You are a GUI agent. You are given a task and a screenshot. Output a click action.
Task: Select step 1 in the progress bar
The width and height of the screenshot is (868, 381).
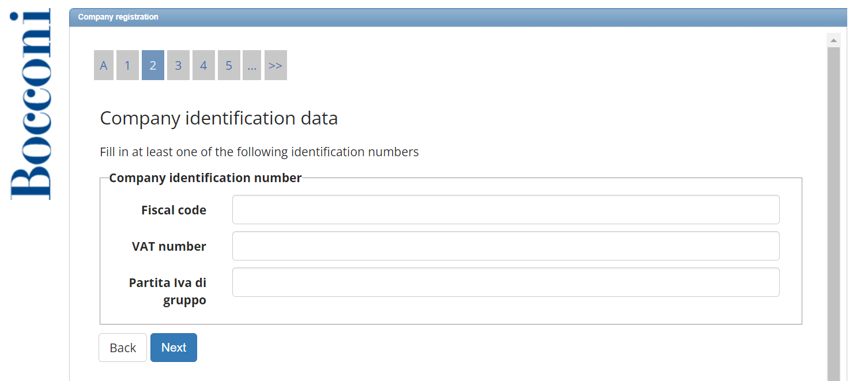127,65
